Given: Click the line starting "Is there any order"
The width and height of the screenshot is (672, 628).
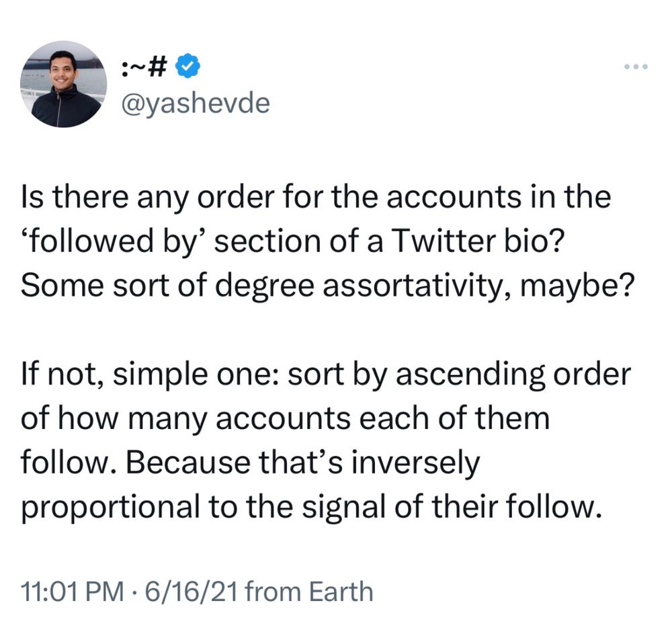Looking at the screenshot, I should (317, 200).
